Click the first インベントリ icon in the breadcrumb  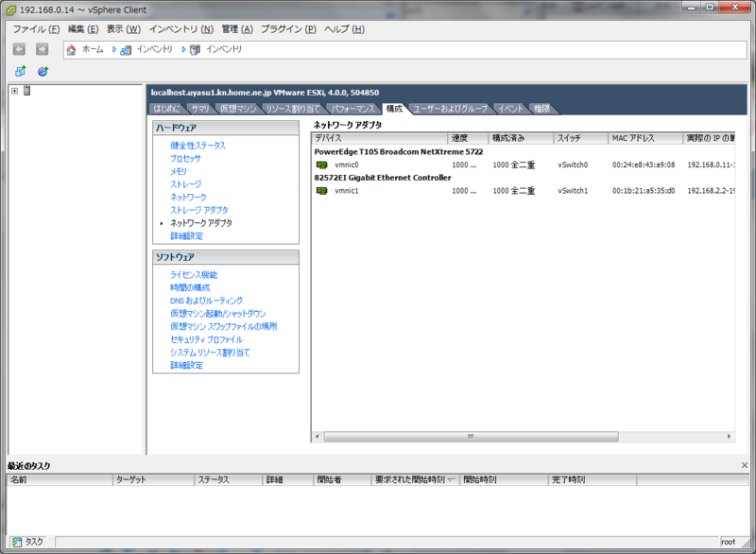(126, 50)
